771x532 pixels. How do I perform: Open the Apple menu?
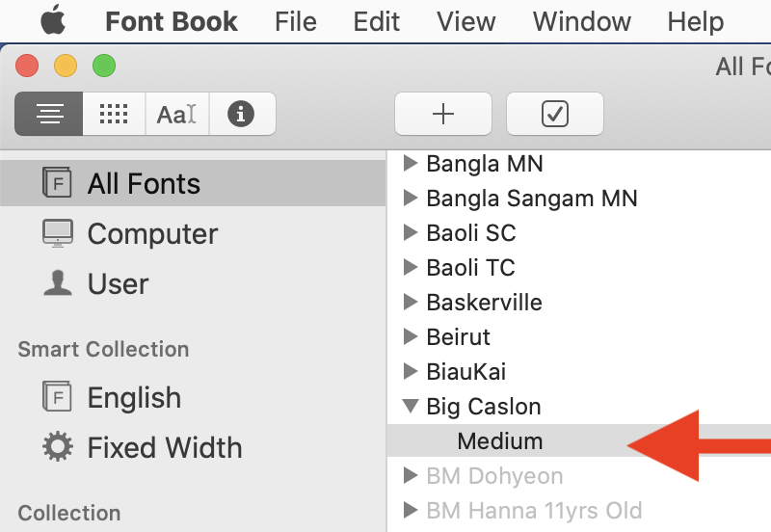53,20
